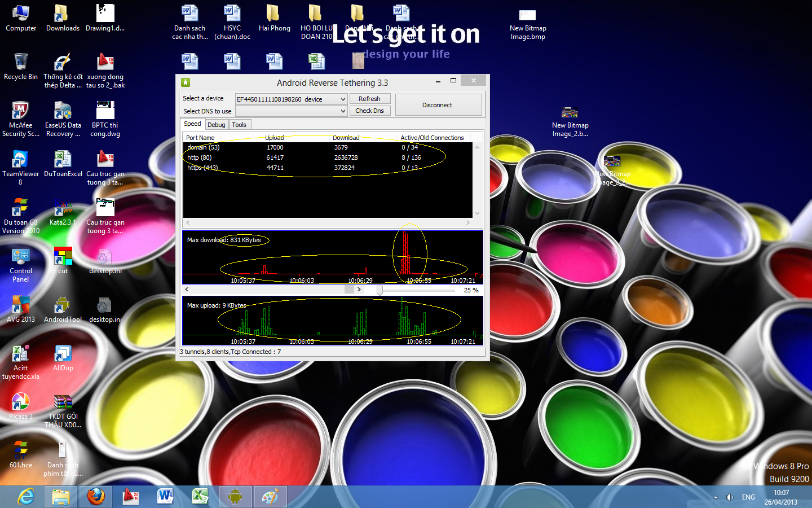Select the domain (53) row

[x=328, y=147]
